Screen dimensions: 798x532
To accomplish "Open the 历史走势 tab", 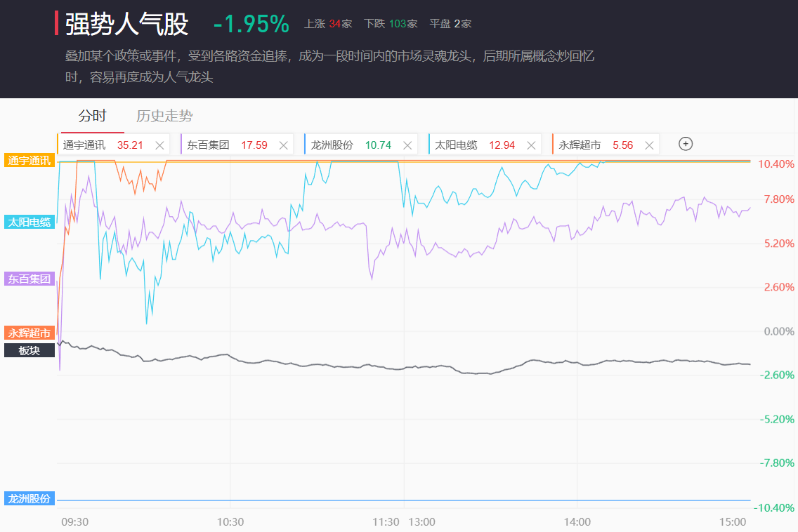I will (x=164, y=116).
